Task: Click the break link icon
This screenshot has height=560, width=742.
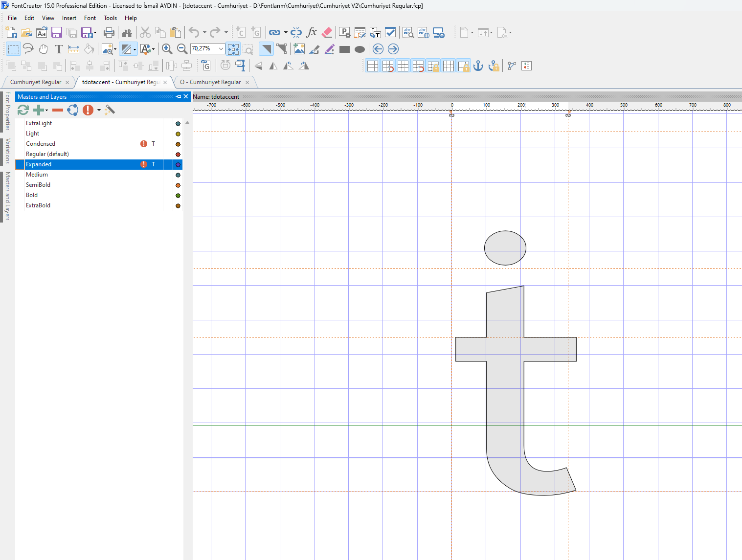Action: pos(296,33)
